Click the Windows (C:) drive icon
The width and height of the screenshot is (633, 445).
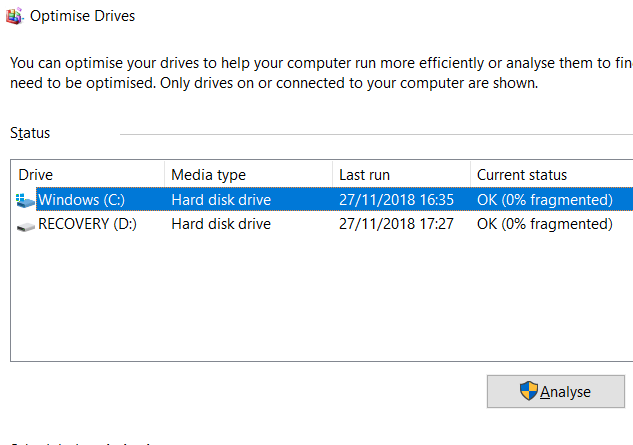(x=26, y=200)
